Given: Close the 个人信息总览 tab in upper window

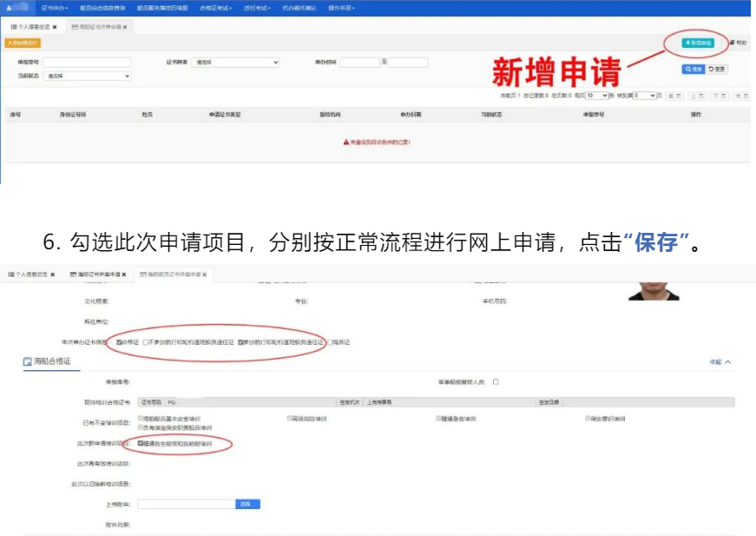Looking at the screenshot, I should click(x=55, y=27).
